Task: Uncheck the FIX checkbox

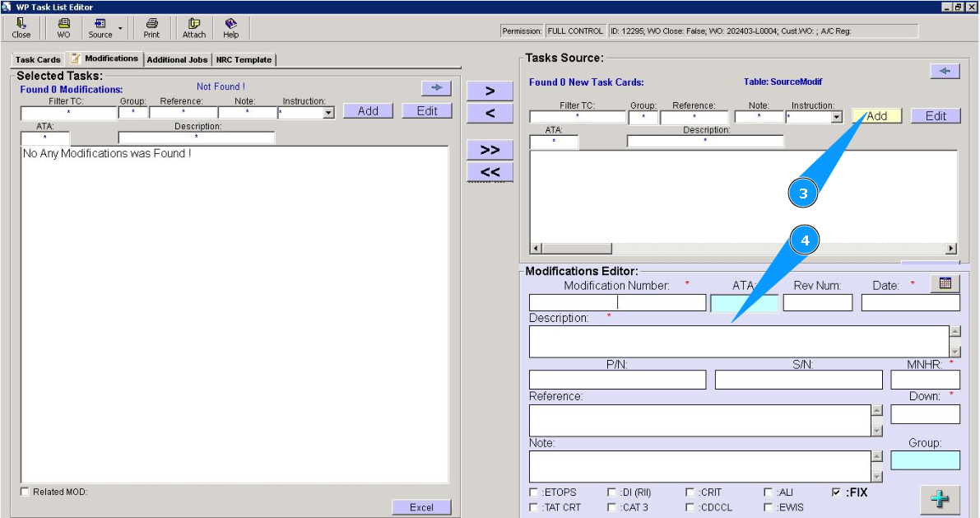Action: point(837,492)
